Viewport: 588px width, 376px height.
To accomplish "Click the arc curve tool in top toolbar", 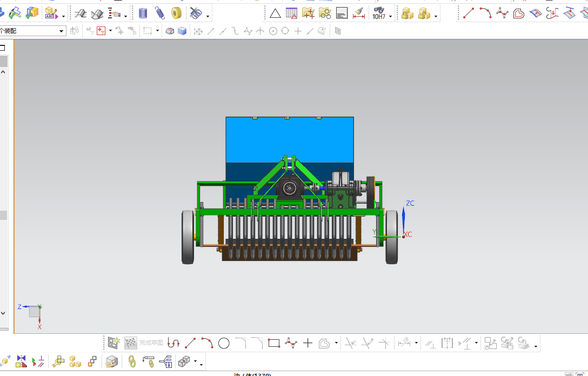I will 486,13.
